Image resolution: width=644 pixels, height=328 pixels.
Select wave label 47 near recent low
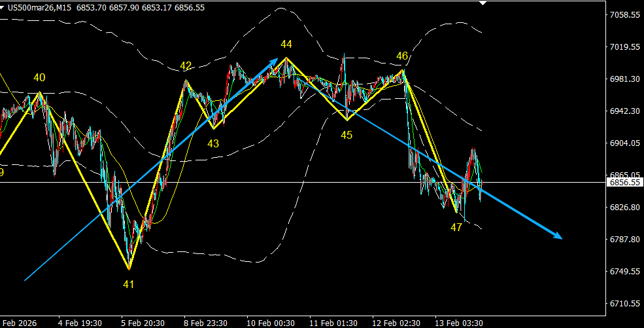click(456, 227)
